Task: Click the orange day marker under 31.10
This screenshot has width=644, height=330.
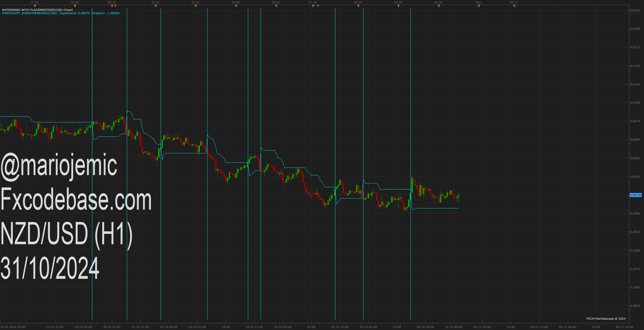Action: [x=439, y=6]
